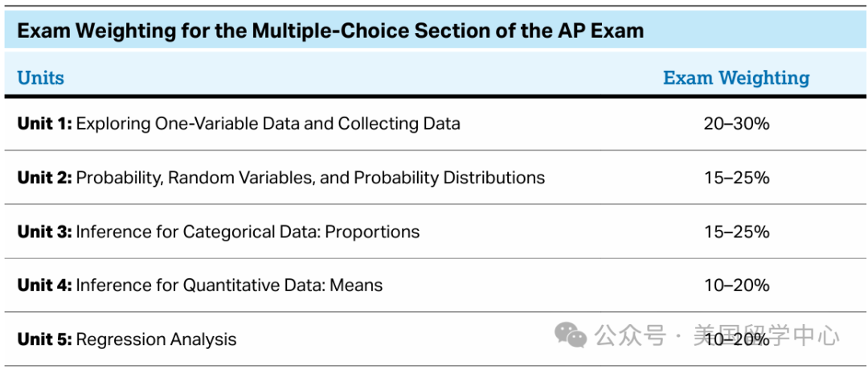Screen dimensions: 868x370
Task: Click the Unit 4 bold label
Action: pyautogui.click(x=45, y=286)
